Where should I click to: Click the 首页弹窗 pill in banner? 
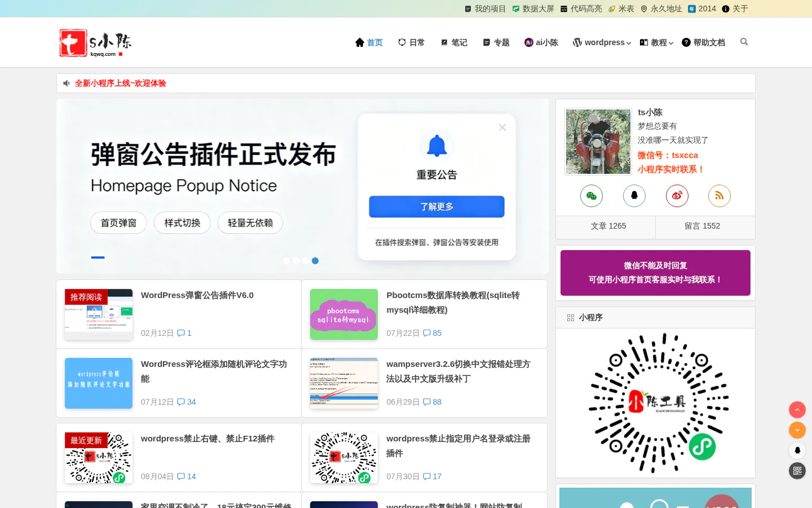pyautogui.click(x=118, y=223)
